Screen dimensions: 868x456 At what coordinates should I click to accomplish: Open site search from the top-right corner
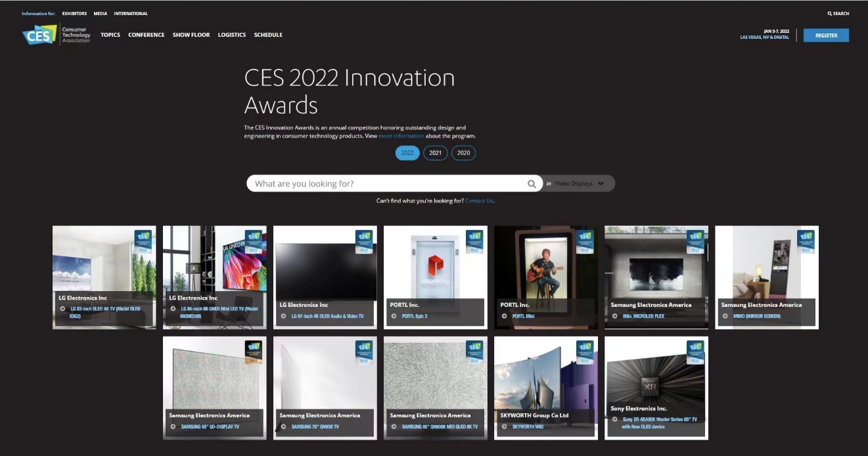(x=838, y=13)
